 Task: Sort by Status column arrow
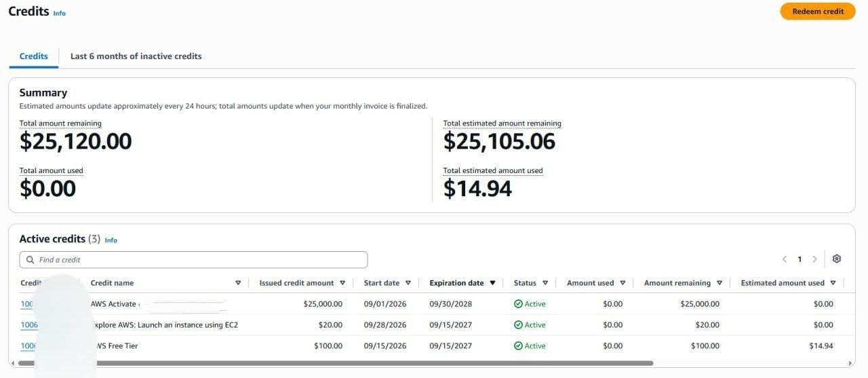click(545, 283)
